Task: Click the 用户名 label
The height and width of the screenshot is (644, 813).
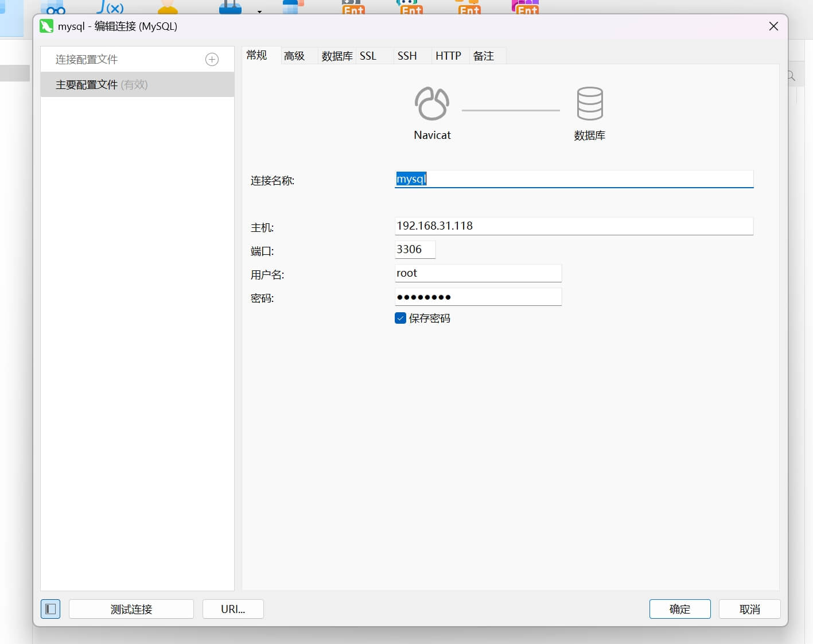Action: click(x=267, y=275)
